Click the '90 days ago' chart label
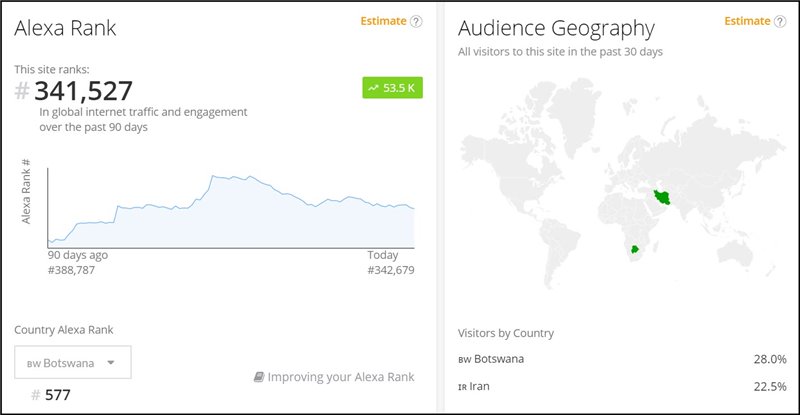This screenshot has height=415, width=800. 78,255
